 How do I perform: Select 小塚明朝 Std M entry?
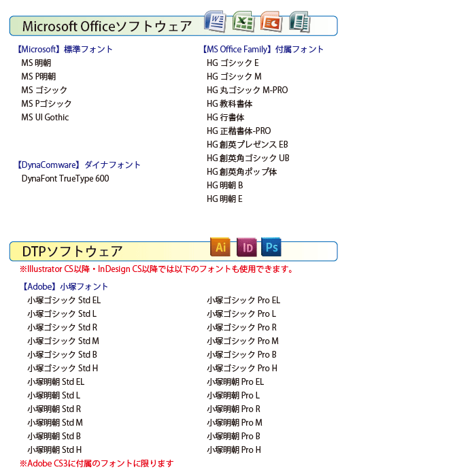pos(55,422)
